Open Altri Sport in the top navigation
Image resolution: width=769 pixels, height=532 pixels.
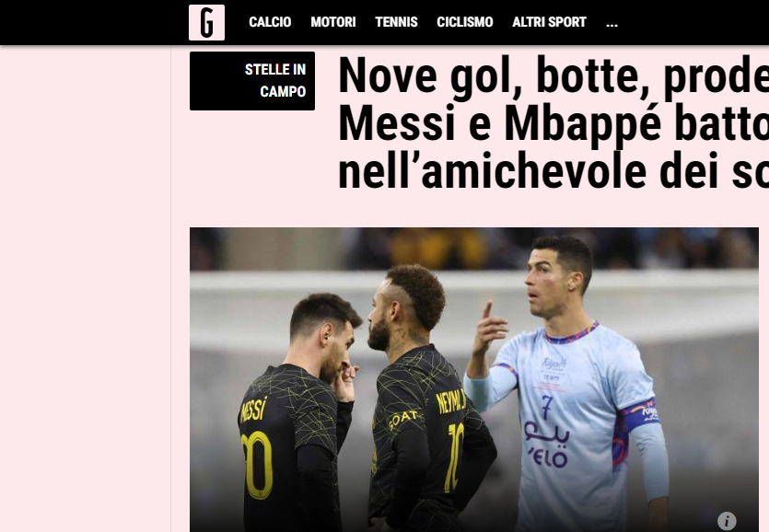coord(549,22)
